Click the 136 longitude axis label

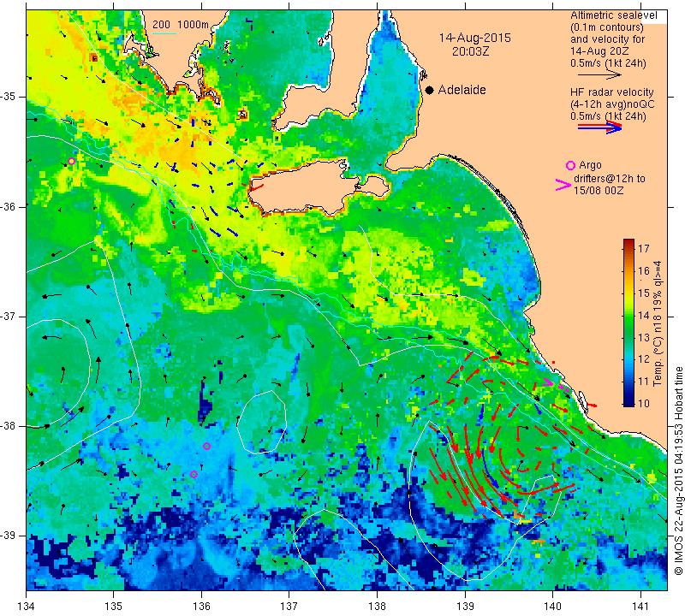(x=201, y=607)
